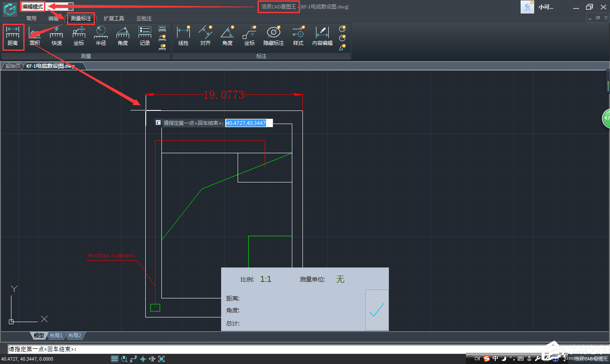
Task: Click the 对齐 aligned dimension icon
Action: tap(205, 36)
